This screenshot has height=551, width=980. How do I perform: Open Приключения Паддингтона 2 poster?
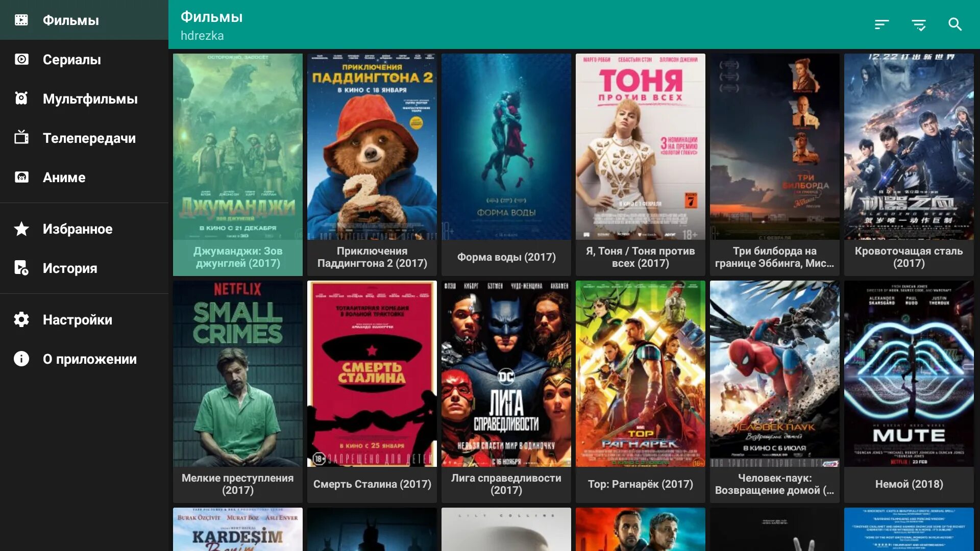[x=372, y=146]
